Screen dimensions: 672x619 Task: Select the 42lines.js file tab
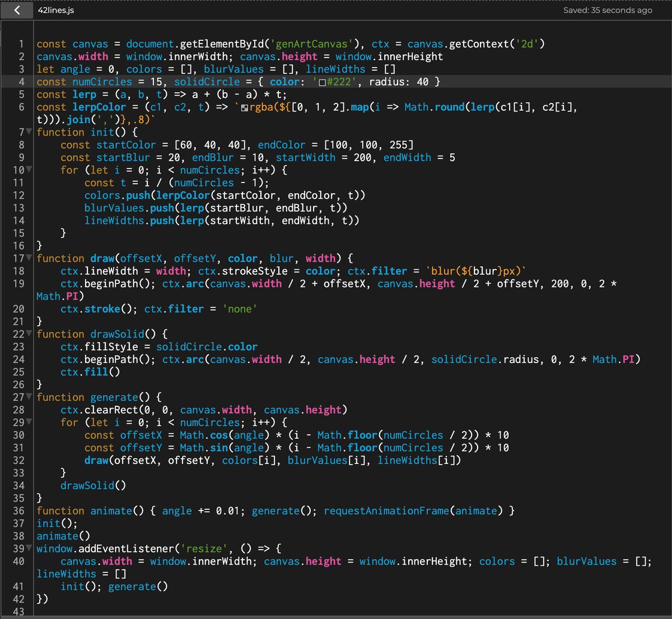point(56,10)
